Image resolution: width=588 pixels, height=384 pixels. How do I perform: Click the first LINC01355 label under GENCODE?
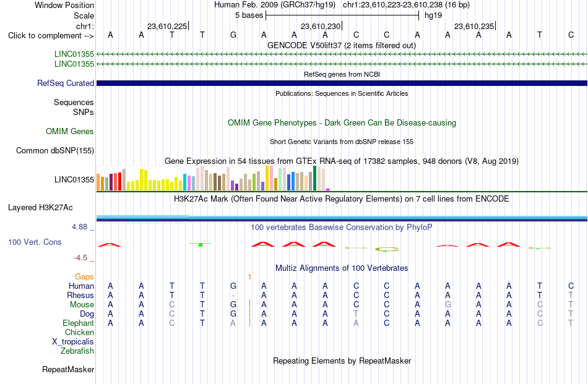[x=74, y=54]
